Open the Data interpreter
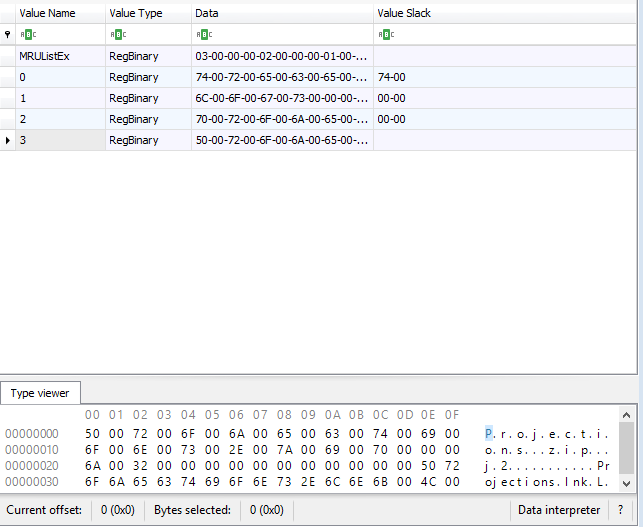This screenshot has height=527, width=643. (558, 510)
